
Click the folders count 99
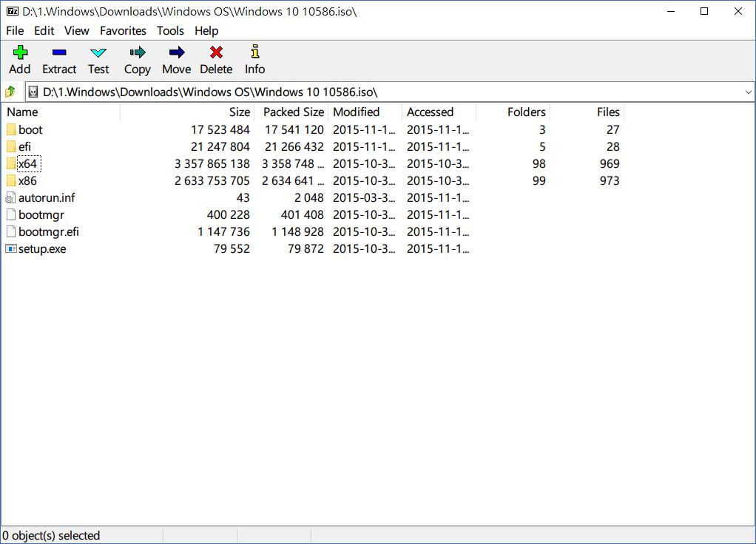pos(539,180)
